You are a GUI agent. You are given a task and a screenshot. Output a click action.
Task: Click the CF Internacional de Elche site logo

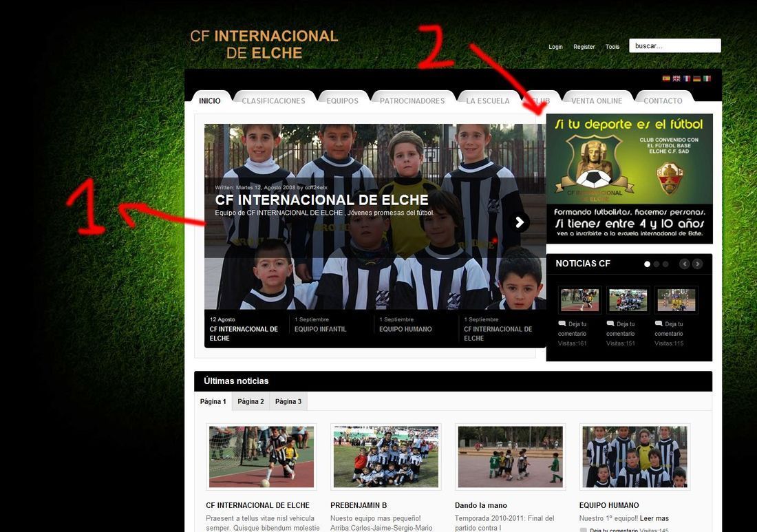coord(264,44)
